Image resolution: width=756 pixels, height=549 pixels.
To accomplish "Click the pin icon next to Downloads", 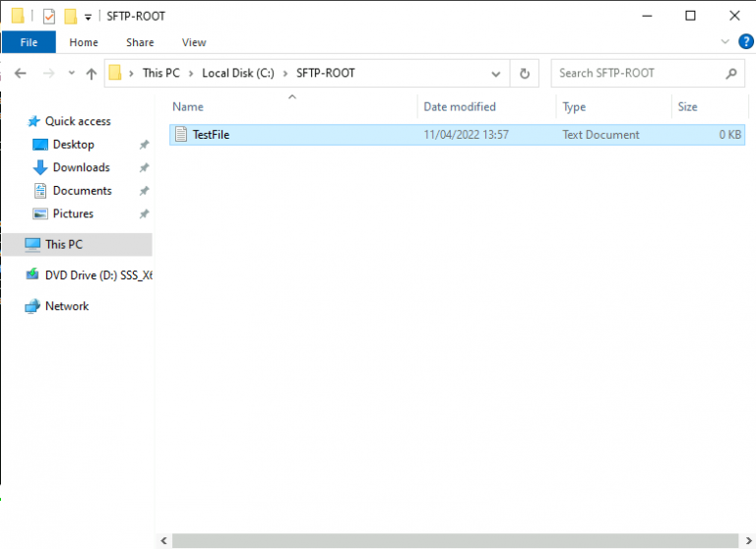I will click(144, 167).
